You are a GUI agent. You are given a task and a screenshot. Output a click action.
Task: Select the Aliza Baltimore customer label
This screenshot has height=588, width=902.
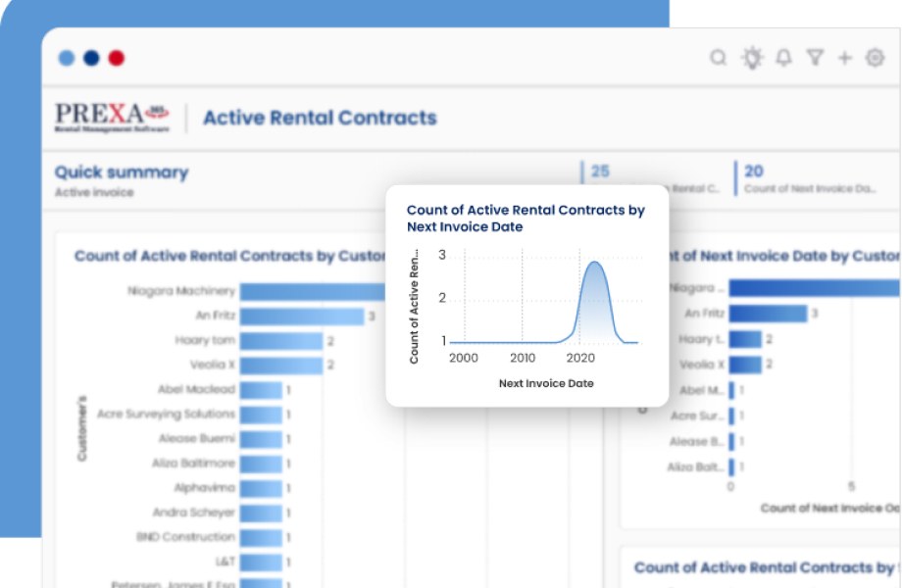[193, 463]
